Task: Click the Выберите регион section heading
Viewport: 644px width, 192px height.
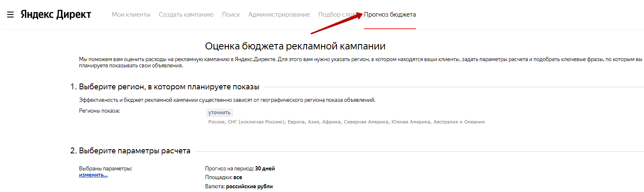Action: 165,87
